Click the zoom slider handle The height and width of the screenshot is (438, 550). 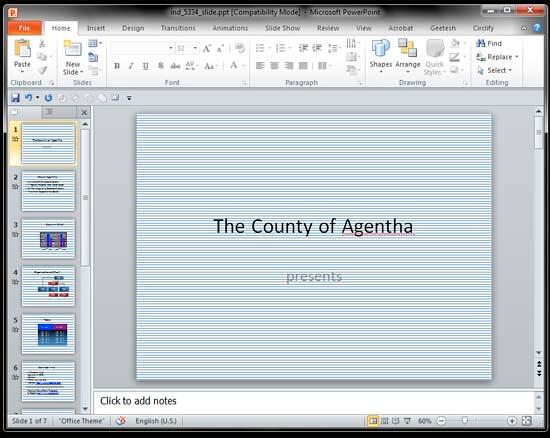click(464, 420)
